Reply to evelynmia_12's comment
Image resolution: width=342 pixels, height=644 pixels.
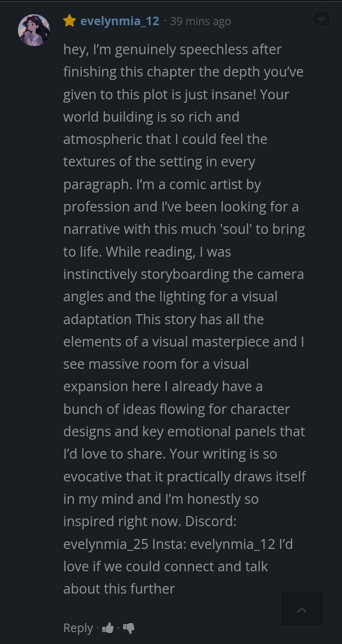tap(78, 628)
